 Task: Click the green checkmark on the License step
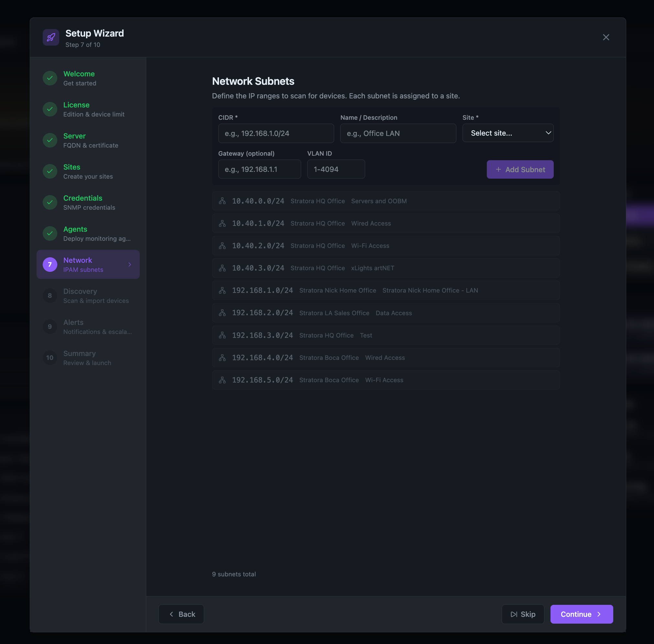coord(50,109)
